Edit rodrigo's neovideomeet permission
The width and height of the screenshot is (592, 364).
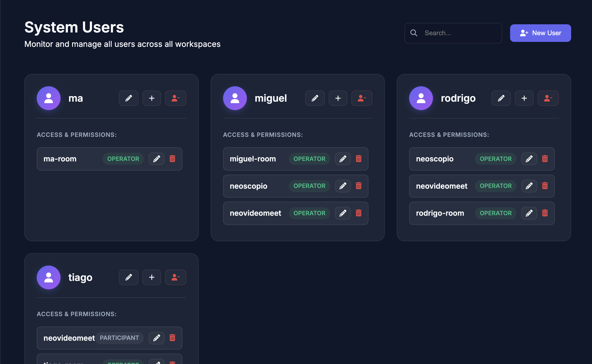(529, 186)
